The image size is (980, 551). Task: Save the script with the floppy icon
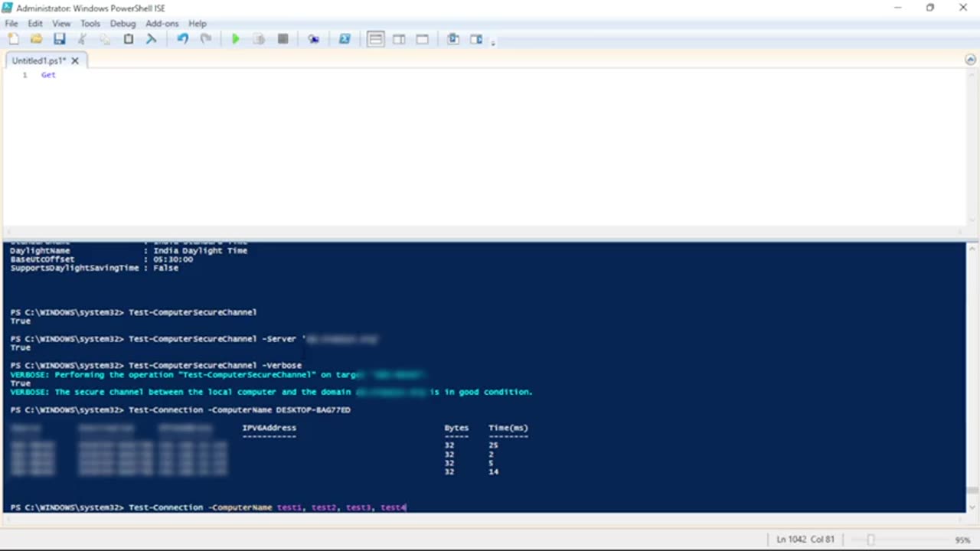tap(59, 39)
